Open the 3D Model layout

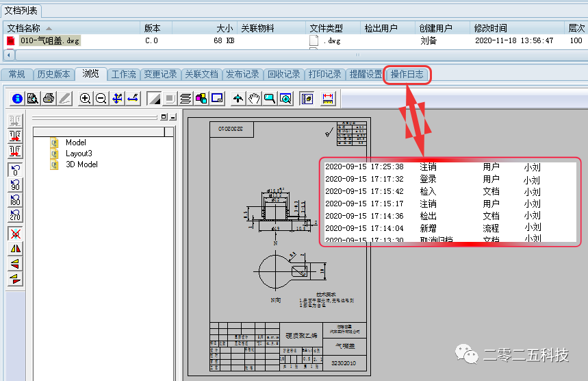[81, 164]
